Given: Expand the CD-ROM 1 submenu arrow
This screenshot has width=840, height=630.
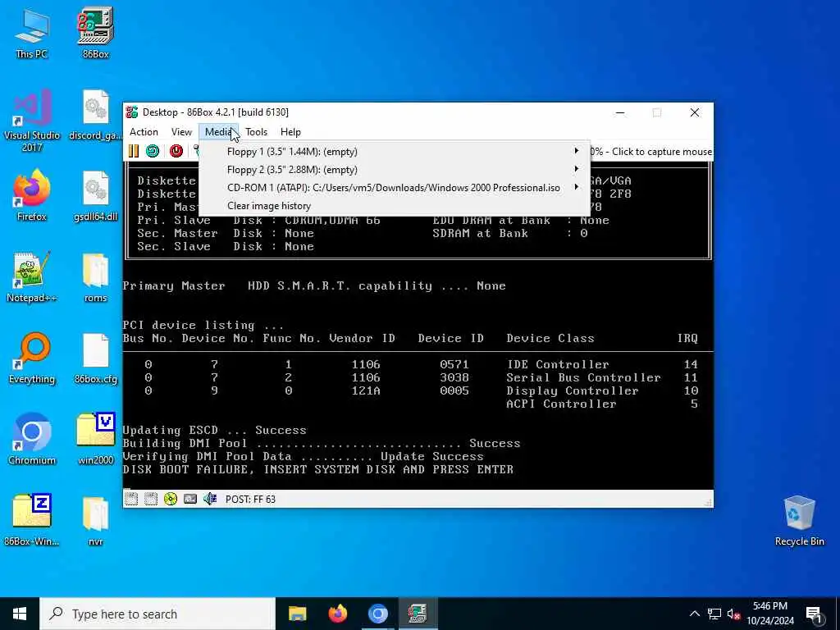Looking at the screenshot, I should pos(577,187).
